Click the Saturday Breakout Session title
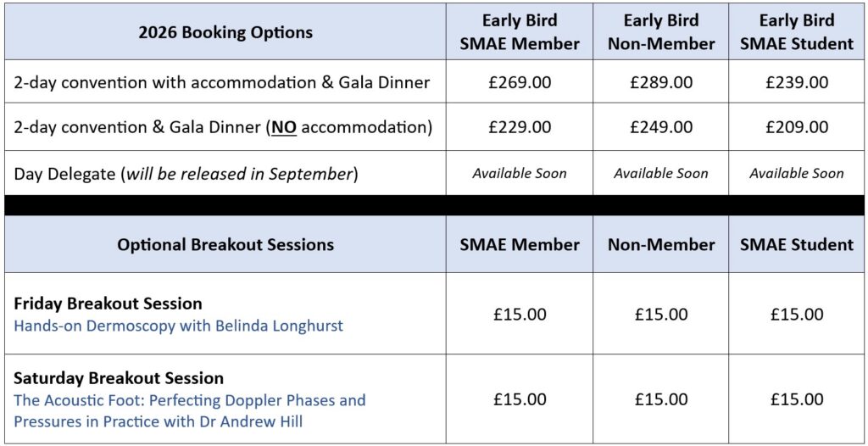This screenshot has width=868, height=446. [x=119, y=378]
